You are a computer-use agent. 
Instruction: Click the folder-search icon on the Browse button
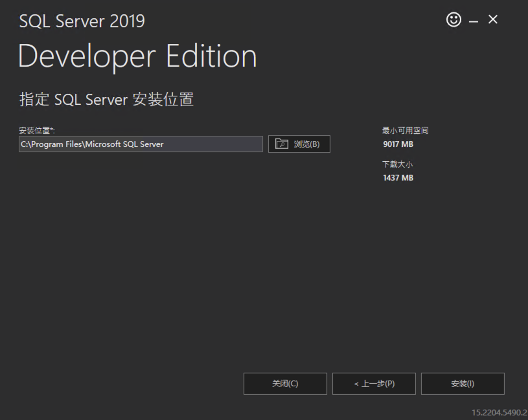click(x=281, y=144)
